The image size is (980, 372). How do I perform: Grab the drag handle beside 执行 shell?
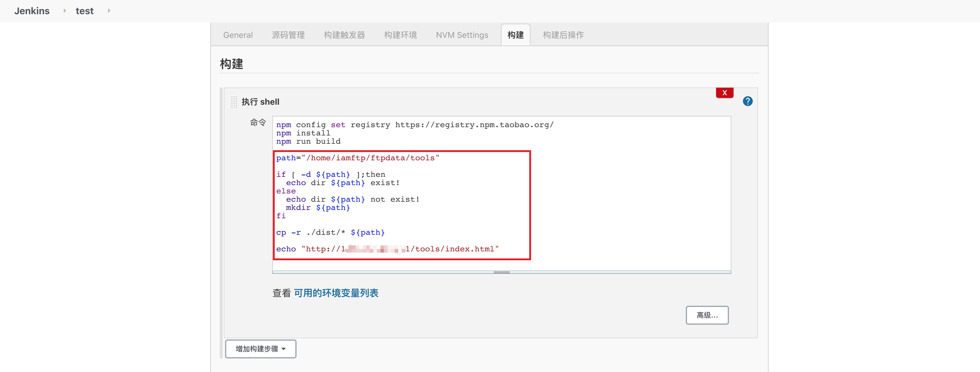click(234, 102)
